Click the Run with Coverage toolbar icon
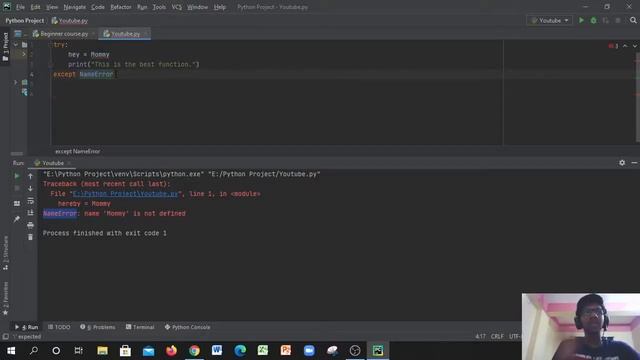The width and height of the screenshot is (640, 360). pos(606,20)
